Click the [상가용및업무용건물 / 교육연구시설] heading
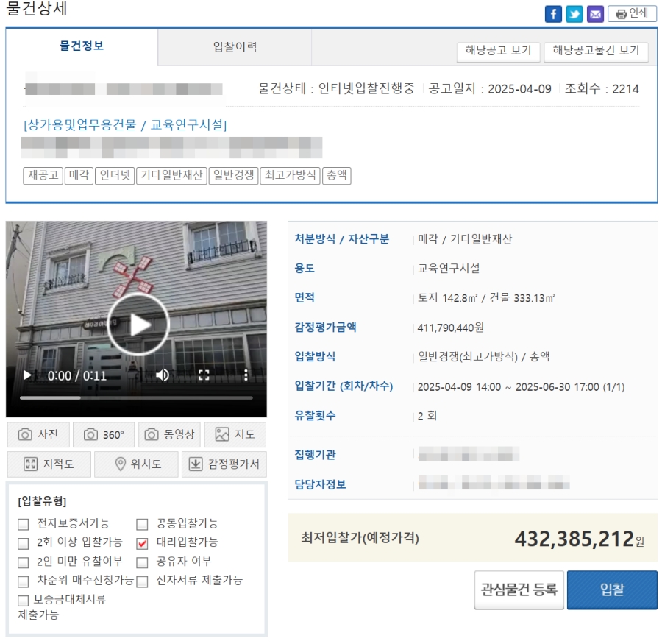This screenshot has height=644, width=662. pos(125,125)
